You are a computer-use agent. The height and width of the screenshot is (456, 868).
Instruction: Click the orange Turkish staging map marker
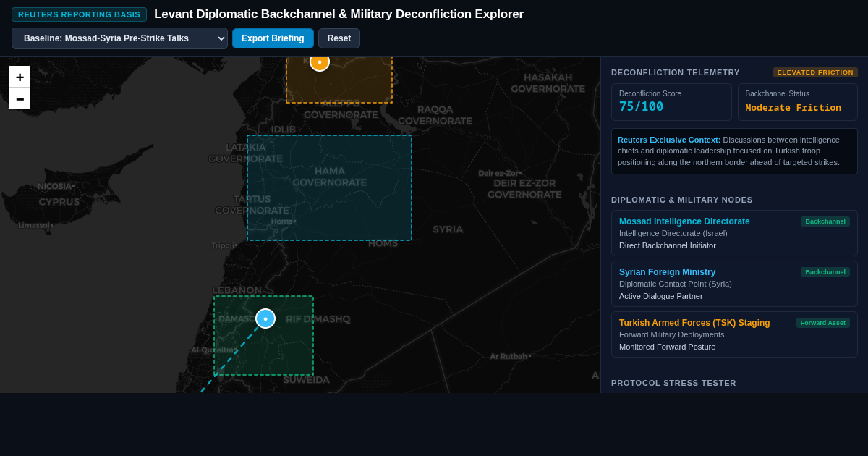click(x=320, y=62)
